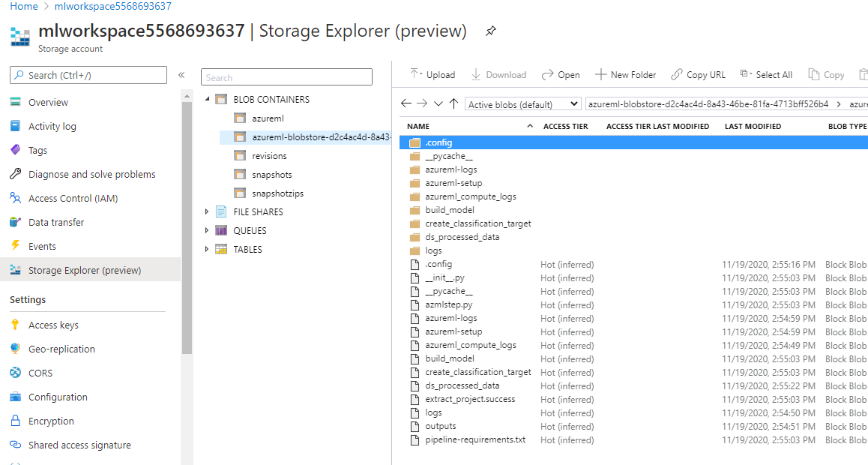This screenshot has width=868, height=465.
Task: Pin Storage Explorer to dashboard
Action: 490,31
